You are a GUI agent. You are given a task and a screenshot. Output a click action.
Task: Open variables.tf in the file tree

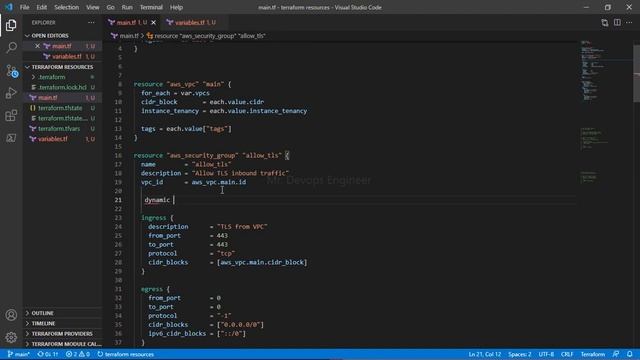click(53, 139)
